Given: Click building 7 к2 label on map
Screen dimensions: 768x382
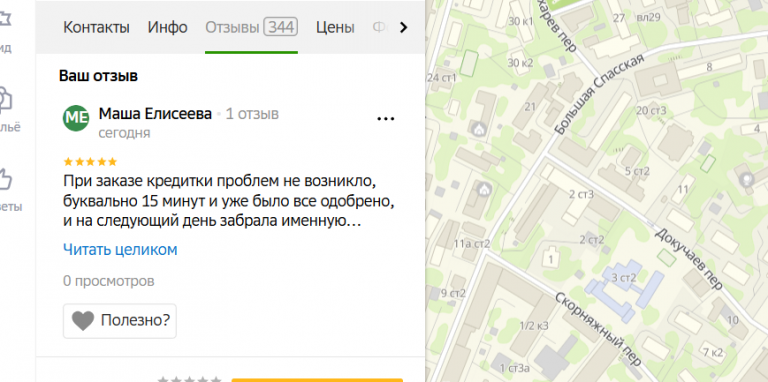Looking at the screenshot, I should coord(713,352).
